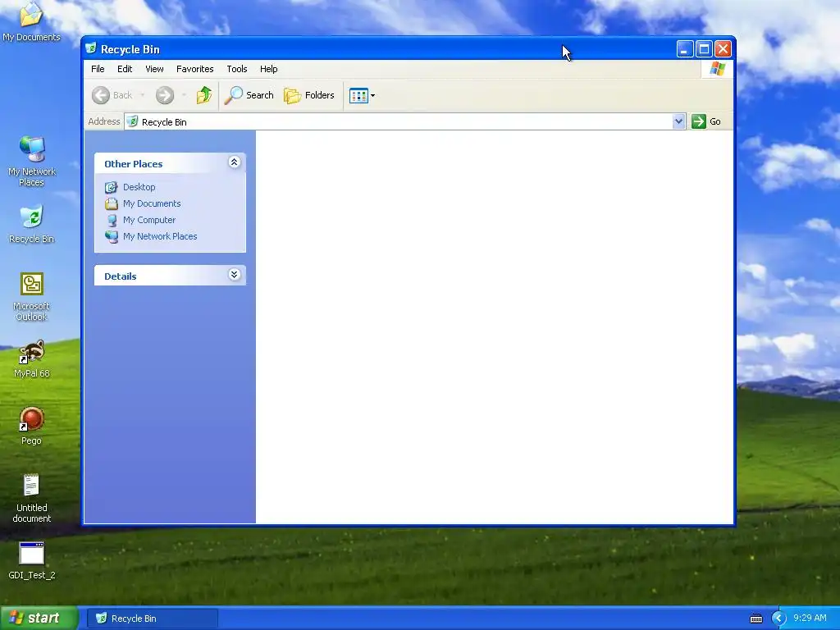The height and width of the screenshot is (630, 840).
Task: Open the Search pane
Action: 249,95
